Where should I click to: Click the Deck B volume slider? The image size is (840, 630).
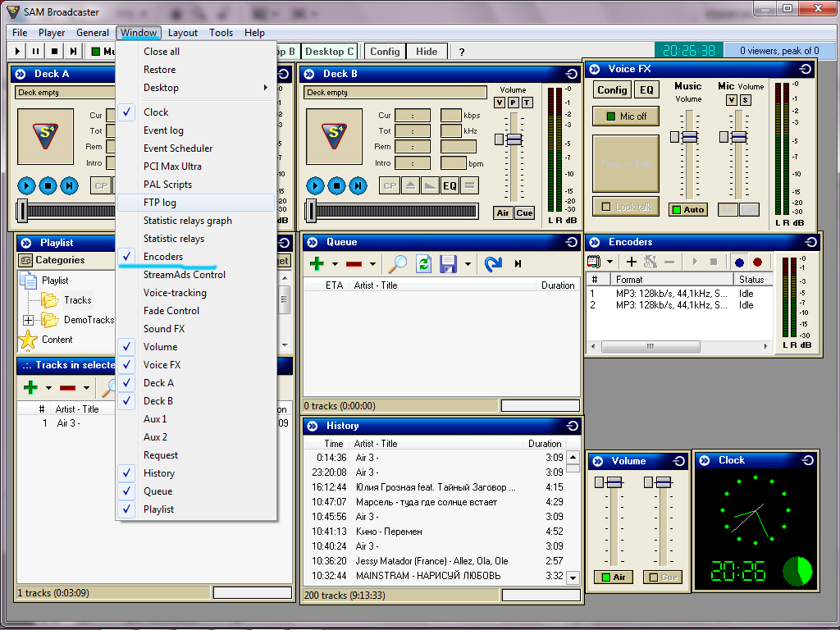tap(514, 140)
